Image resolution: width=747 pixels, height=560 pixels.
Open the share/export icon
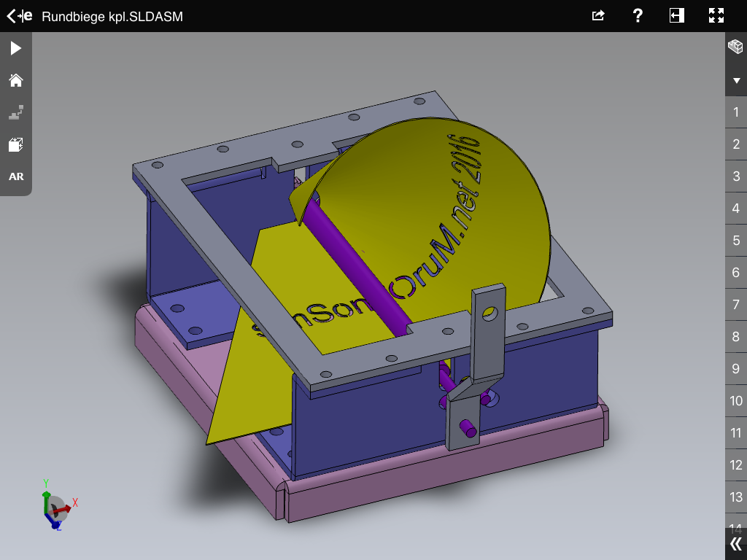pos(598,16)
